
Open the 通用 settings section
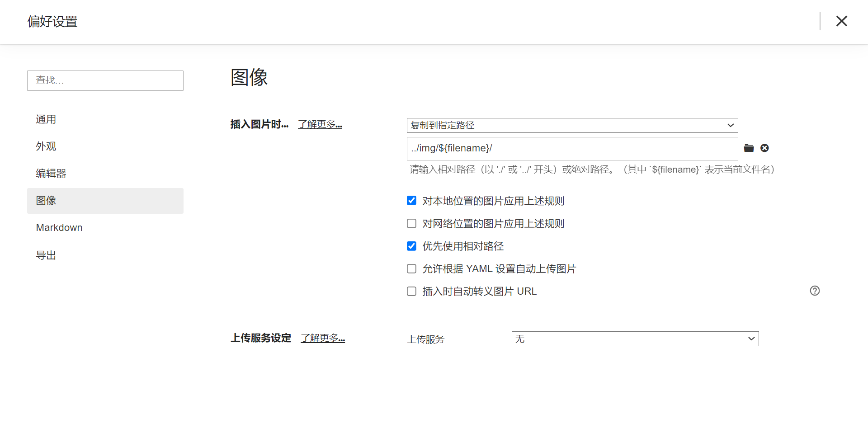tap(46, 119)
